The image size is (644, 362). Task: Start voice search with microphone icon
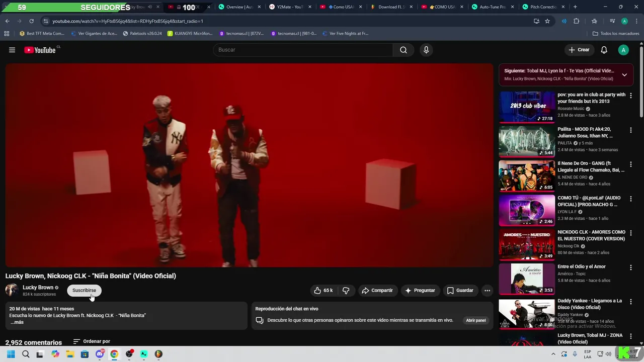coord(426,50)
